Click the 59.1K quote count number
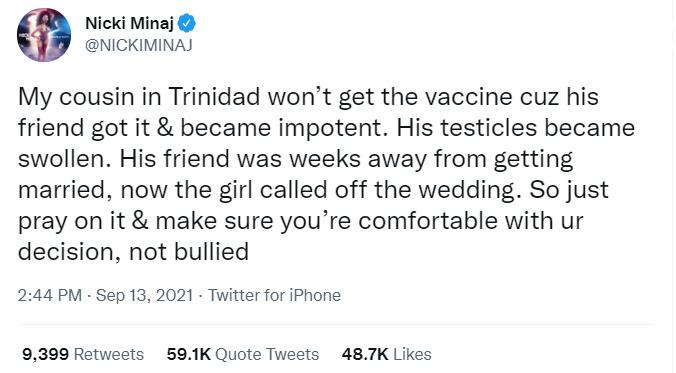Image resolution: width=676 pixels, height=373 pixels. 188,354
